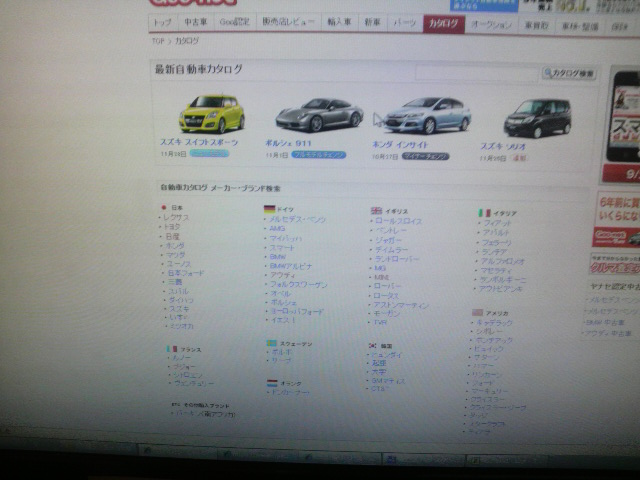Open the GMマティス brand link
The height and width of the screenshot is (480, 640).
click(388, 380)
